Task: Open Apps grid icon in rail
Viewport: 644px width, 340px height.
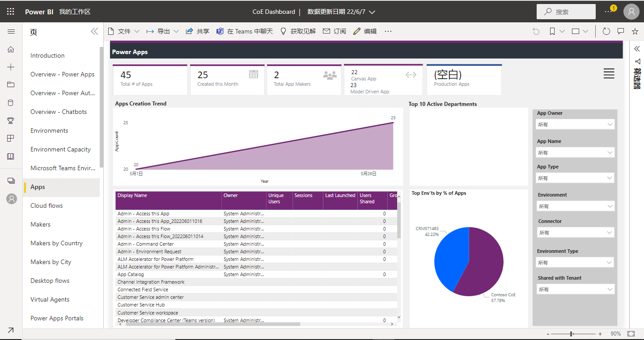Action: (x=11, y=139)
